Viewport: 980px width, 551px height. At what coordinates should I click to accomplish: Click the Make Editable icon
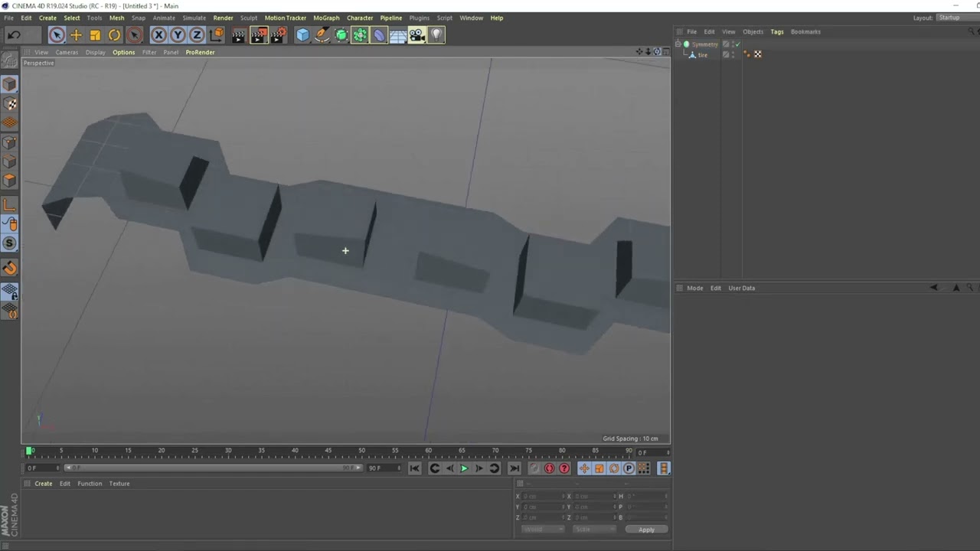pos(10,60)
